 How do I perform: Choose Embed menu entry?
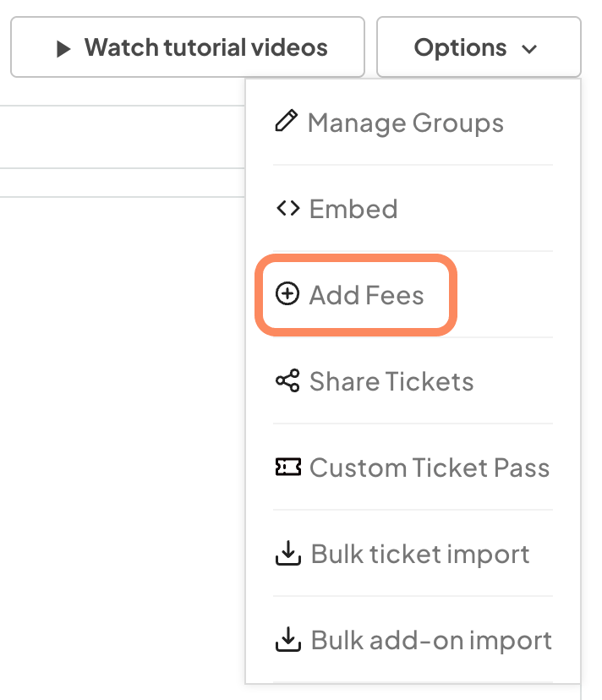(x=353, y=210)
